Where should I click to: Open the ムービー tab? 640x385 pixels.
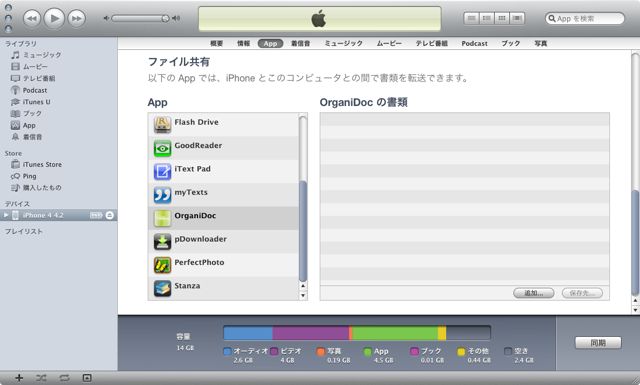(389, 43)
